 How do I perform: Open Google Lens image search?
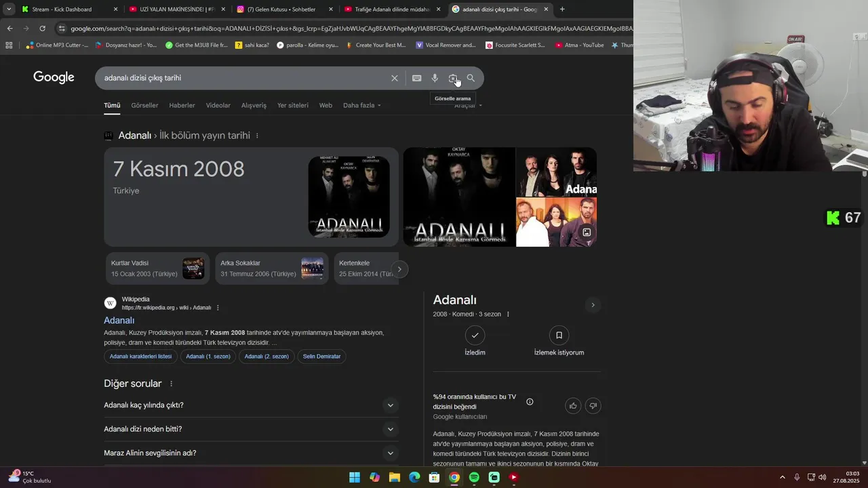click(453, 78)
